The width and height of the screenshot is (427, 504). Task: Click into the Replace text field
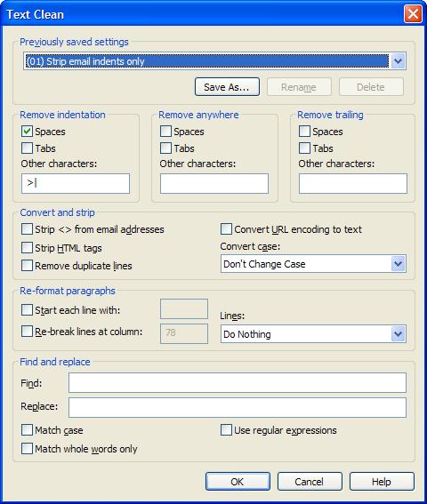[238, 408]
